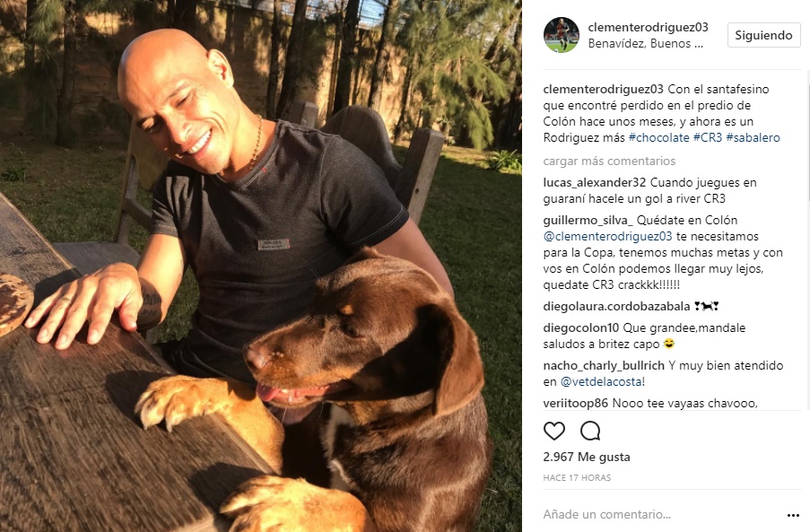Open the @clementerodriguez03 mention in the comment
810x532 pixels.
607,237
